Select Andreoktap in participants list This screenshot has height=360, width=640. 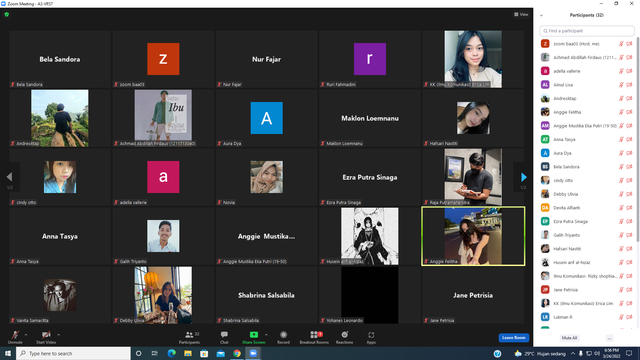(587, 98)
